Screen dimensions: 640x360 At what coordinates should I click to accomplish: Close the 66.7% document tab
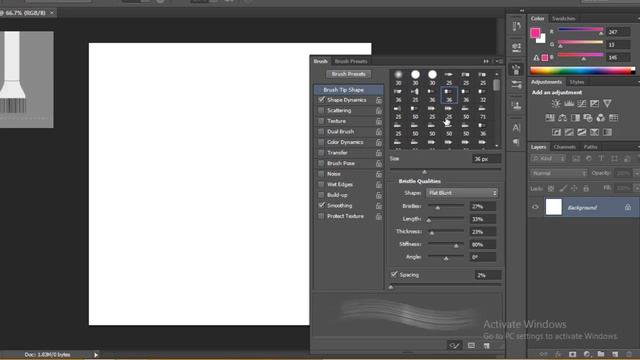pyautogui.click(x=52, y=13)
